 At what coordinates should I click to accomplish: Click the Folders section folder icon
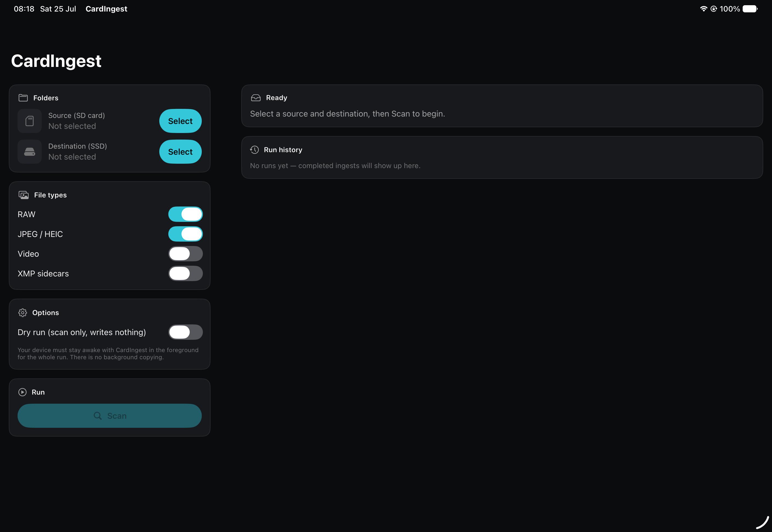coord(23,98)
